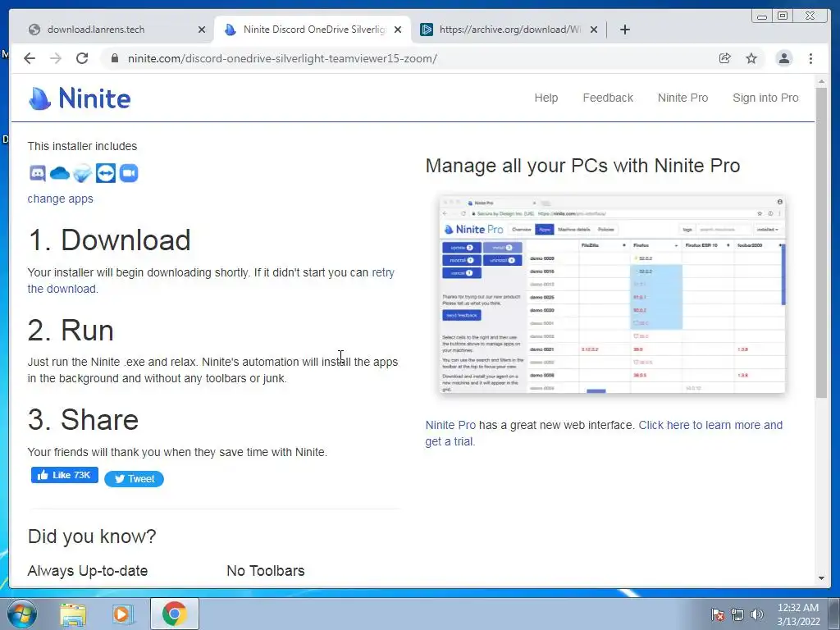The image size is (840, 630).
Task: Close the Ninite Discord OneDrive tab
Action: 398,30
